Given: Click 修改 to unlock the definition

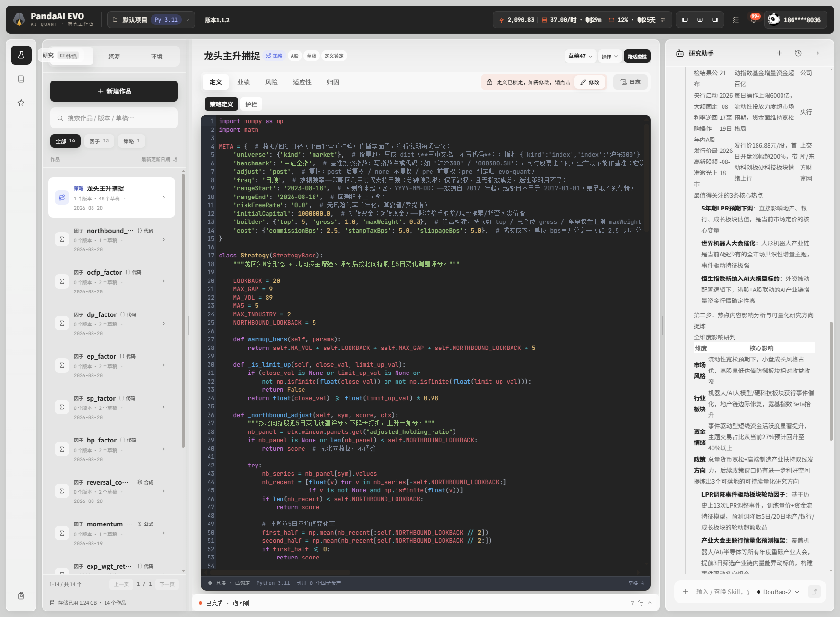Looking at the screenshot, I should [x=590, y=82].
